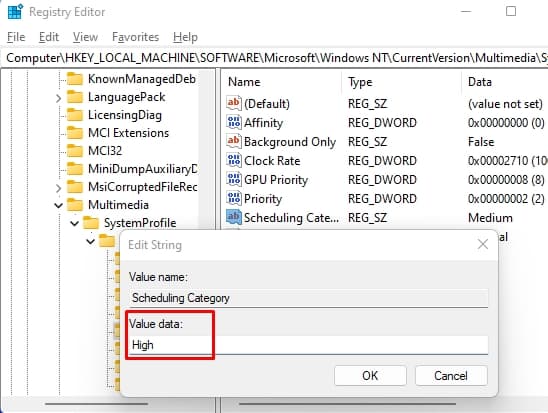Image resolution: width=548 pixels, height=413 pixels.
Task: Click the 0x00000008 (8) data cell
Action: (506, 180)
